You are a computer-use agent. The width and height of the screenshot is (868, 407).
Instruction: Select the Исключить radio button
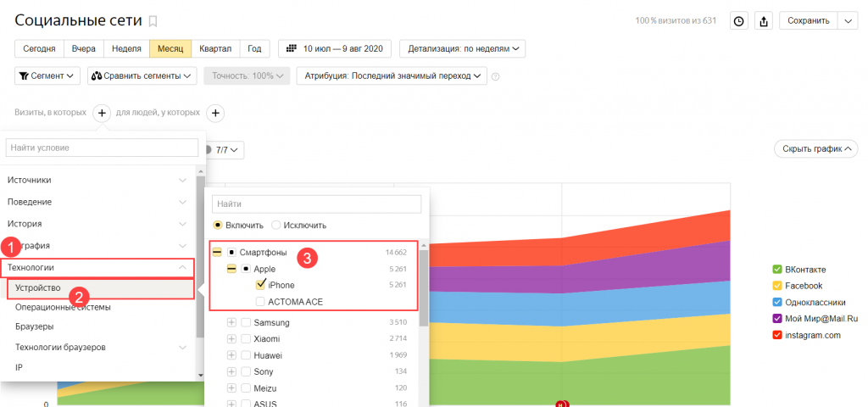tap(275, 226)
